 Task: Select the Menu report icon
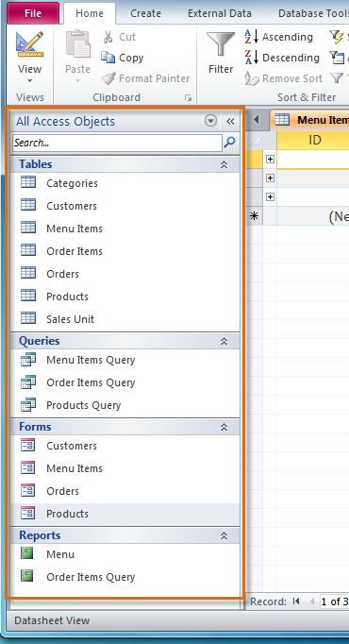click(27, 553)
